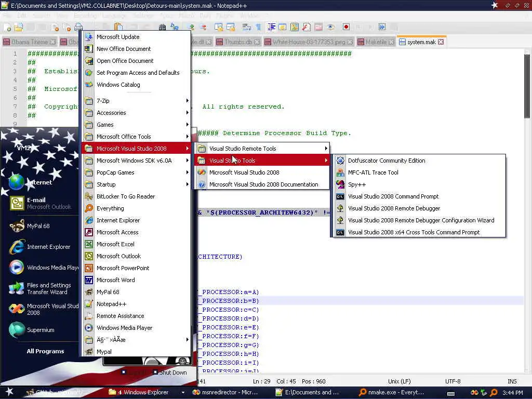Open Remote Assistance
Viewport: 532px width, 399px height.
[x=136, y=315]
